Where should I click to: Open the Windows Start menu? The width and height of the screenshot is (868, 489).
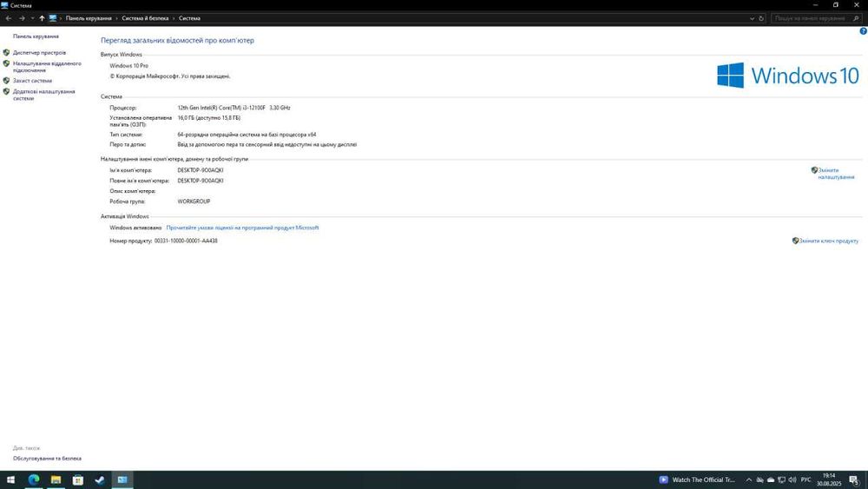(10, 479)
